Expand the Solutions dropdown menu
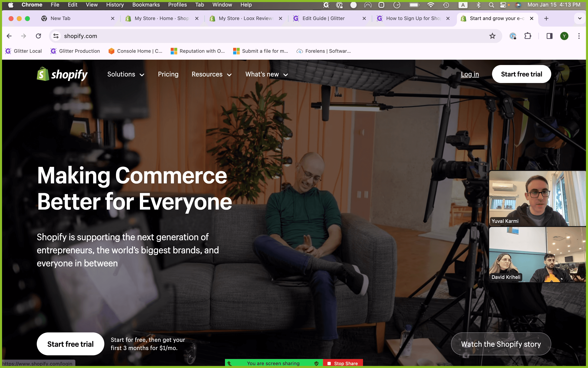 tap(126, 74)
